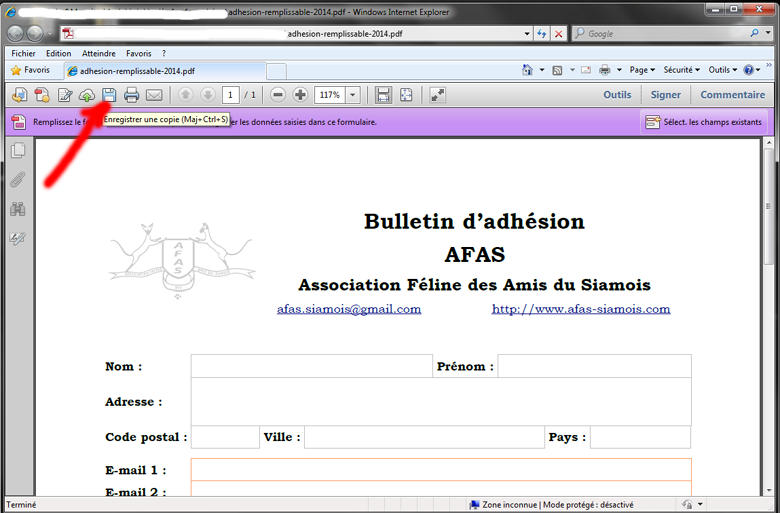
Task: Open the recent pages dropdown next to Forward
Action: pyautogui.click(x=50, y=34)
